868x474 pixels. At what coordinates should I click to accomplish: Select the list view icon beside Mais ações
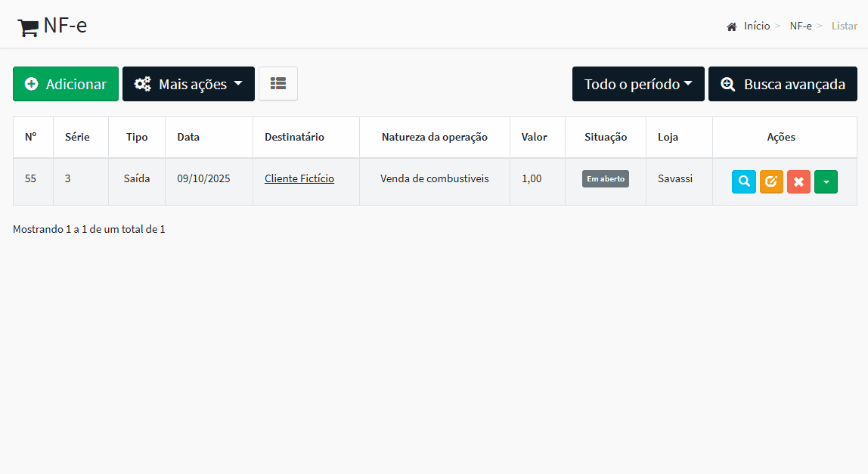tap(278, 84)
